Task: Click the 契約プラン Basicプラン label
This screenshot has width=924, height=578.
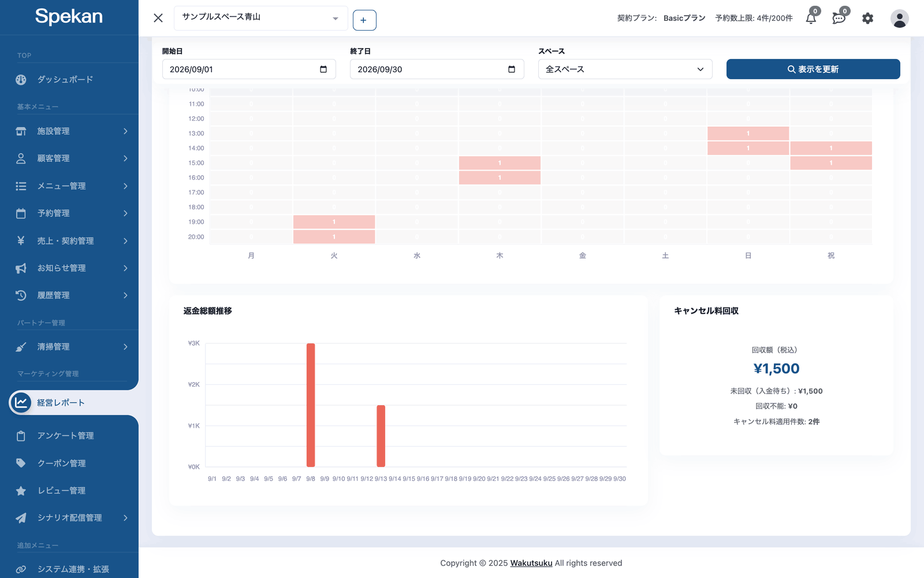Action: pyautogui.click(x=661, y=18)
